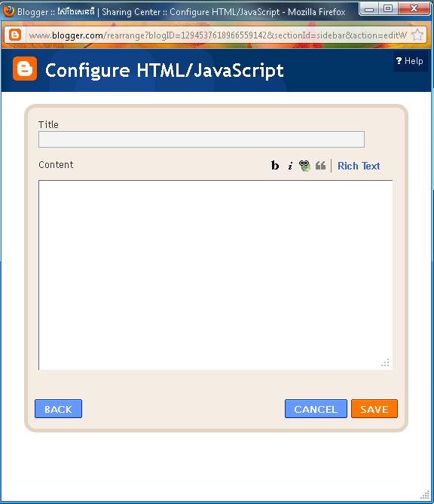The height and width of the screenshot is (504, 434).
Task: Click the Title input field
Action: click(x=201, y=139)
